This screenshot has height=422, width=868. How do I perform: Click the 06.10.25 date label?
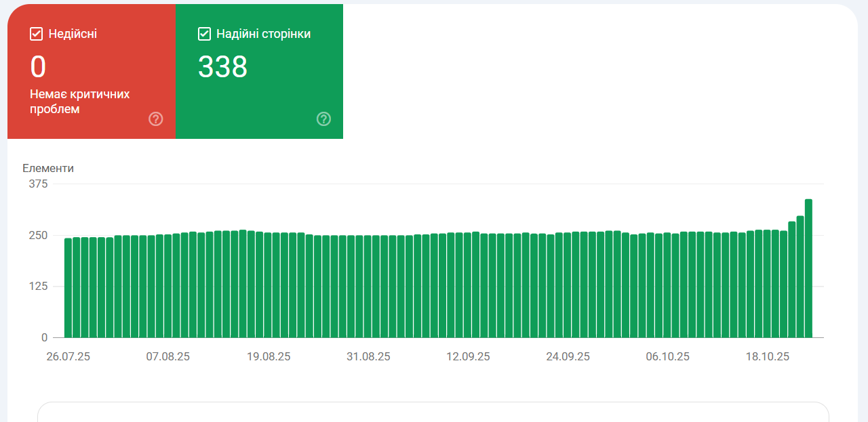point(668,357)
